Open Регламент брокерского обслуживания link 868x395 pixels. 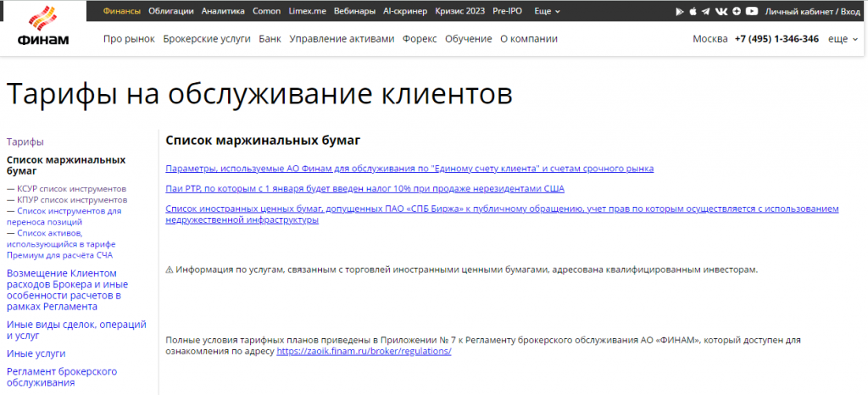click(62, 376)
